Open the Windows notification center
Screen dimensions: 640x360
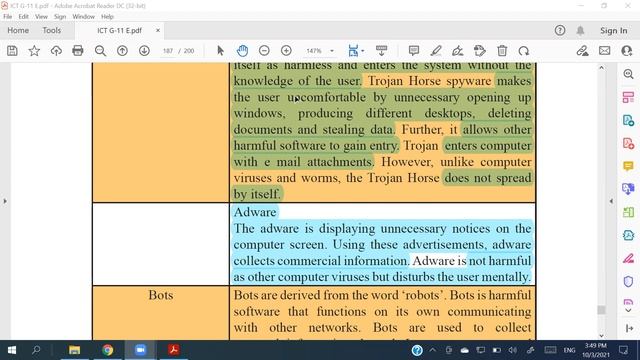(623, 350)
